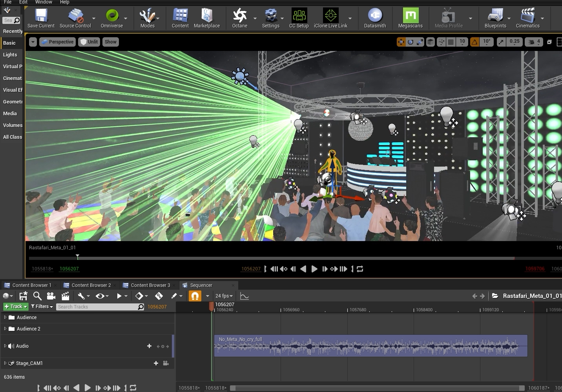Switch to the Content Browser 1 tab

pyautogui.click(x=31, y=285)
